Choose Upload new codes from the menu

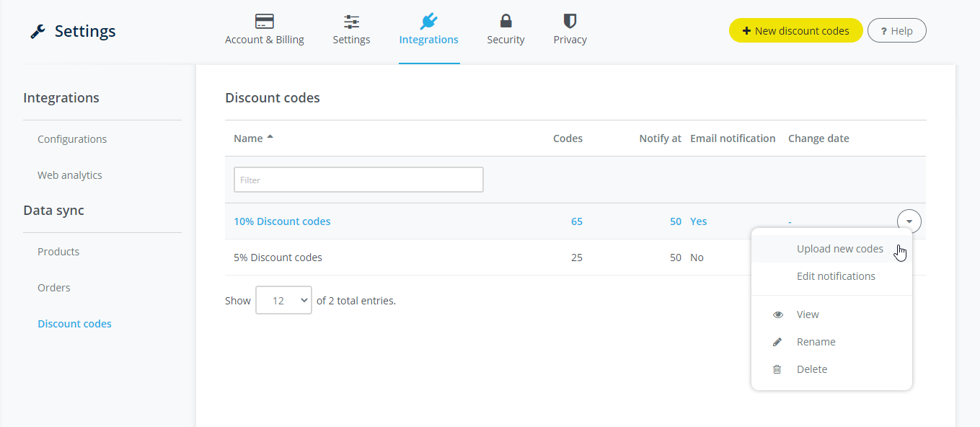tap(839, 248)
